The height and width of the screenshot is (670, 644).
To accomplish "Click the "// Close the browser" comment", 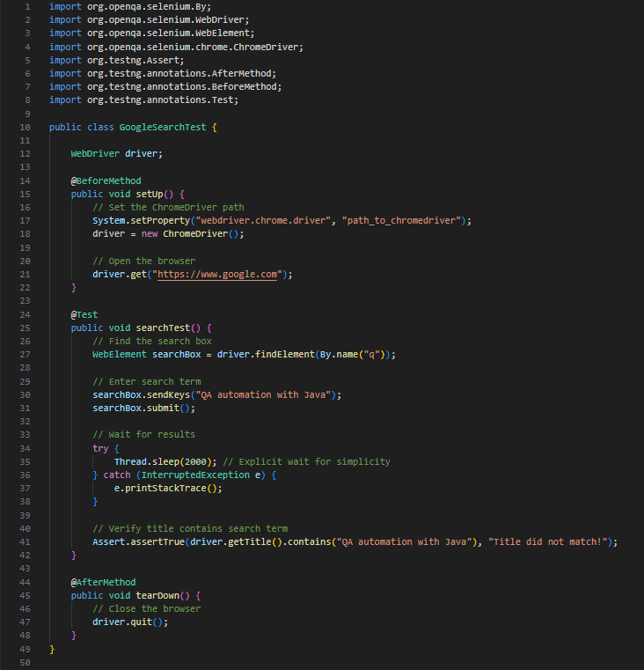I will point(146,609).
